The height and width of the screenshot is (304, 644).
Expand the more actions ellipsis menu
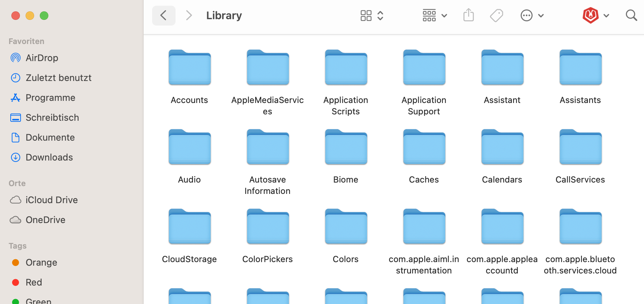532,16
